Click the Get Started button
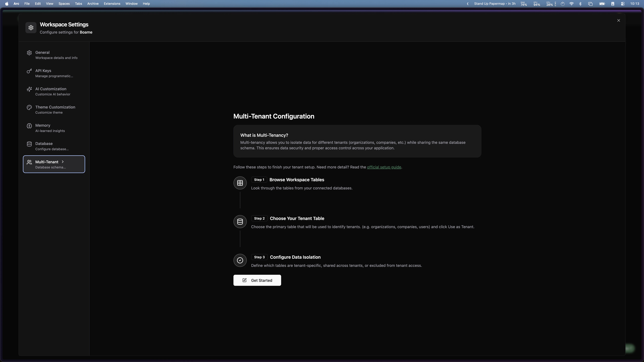 tap(257, 280)
